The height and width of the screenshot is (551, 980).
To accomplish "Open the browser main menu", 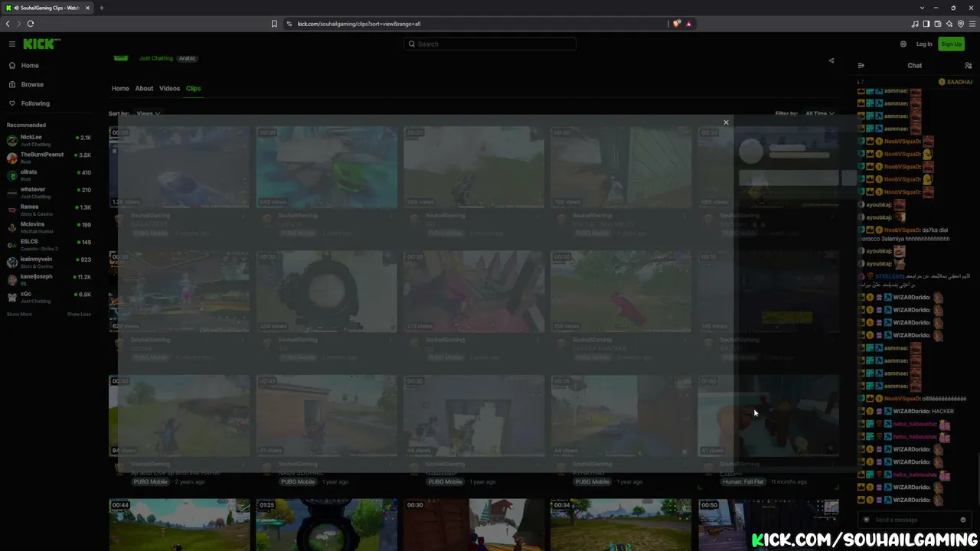I will [972, 24].
